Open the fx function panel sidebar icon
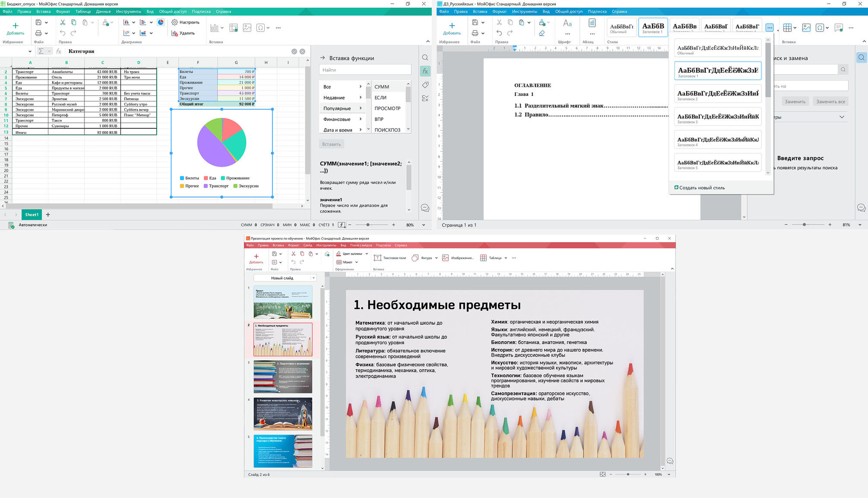The width and height of the screenshot is (868, 498). click(425, 71)
